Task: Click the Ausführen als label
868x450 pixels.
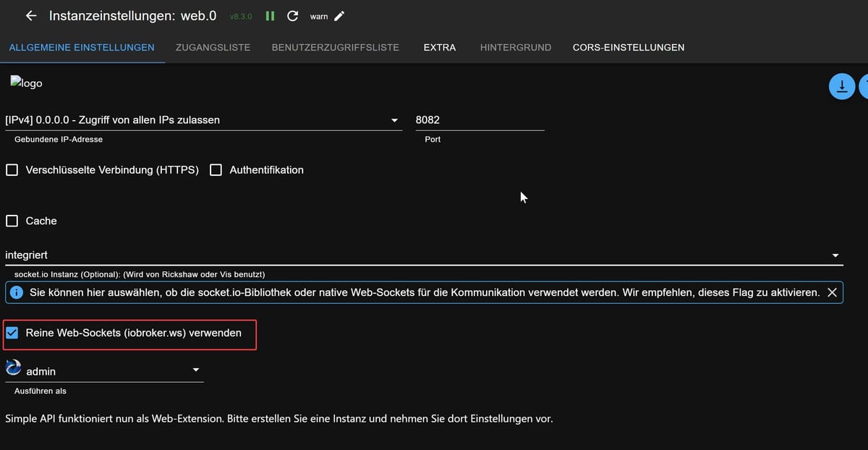Action: [x=41, y=391]
